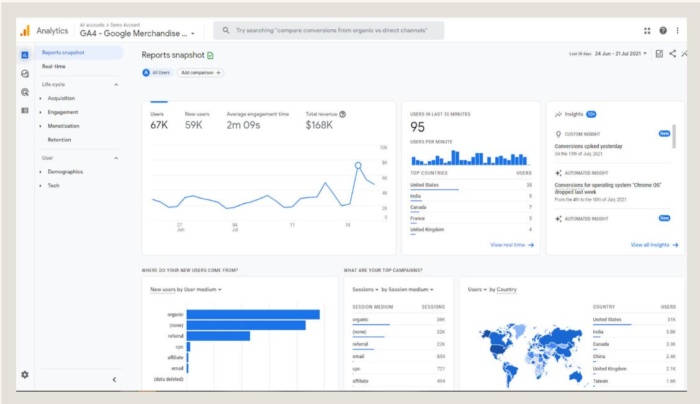This screenshot has height=404, width=700.
Task: Open the Configure icon in left rail
Action: pos(25,110)
